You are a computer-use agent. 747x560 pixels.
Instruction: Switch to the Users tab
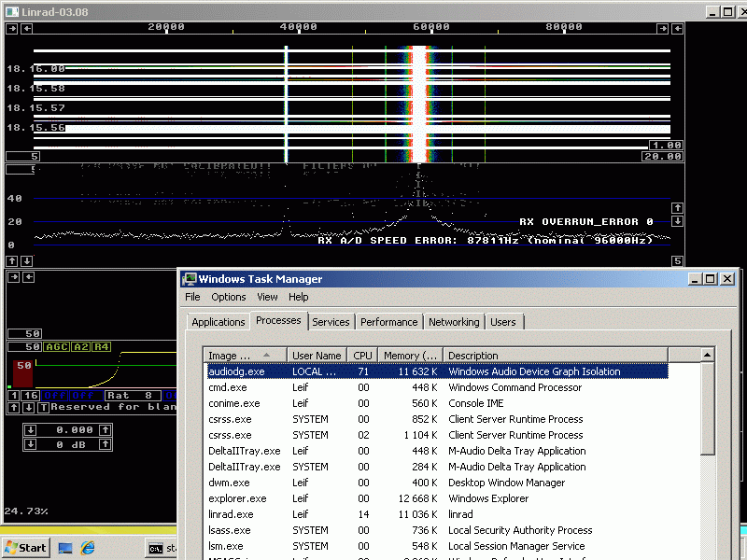coord(503,322)
